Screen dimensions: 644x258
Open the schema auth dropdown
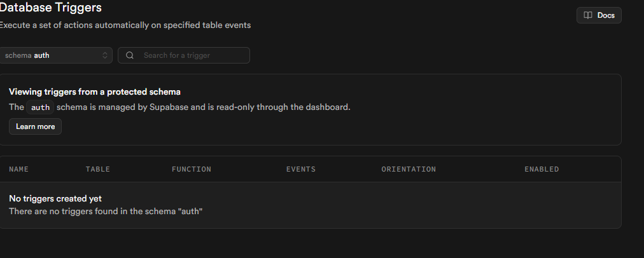[x=56, y=55]
